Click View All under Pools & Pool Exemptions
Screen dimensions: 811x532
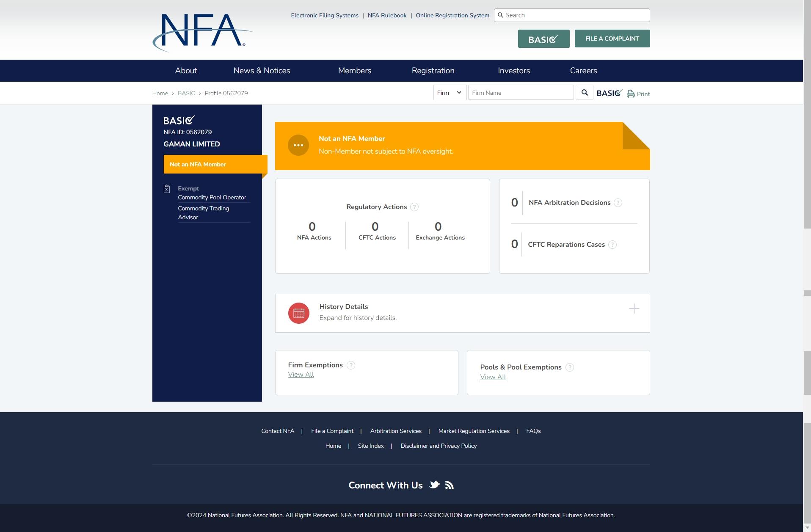click(x=493, y=377)
